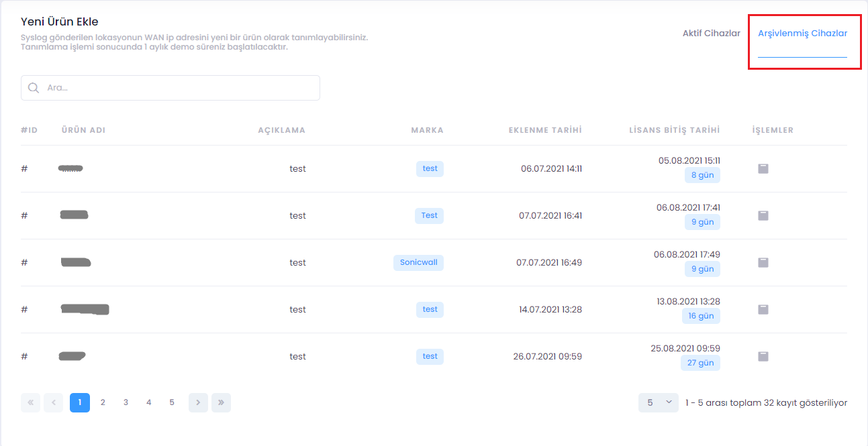Click archive icon for 06.07.2021 14:11 row

[763, 169]
